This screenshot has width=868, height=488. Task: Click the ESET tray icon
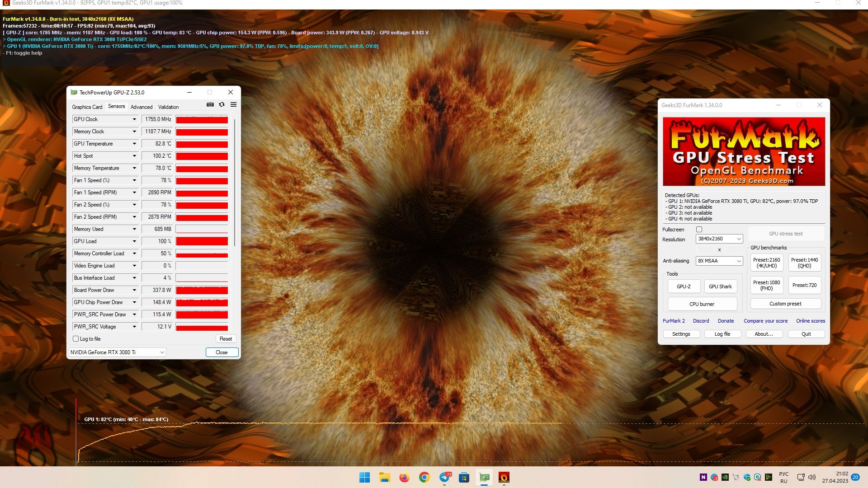758,477
